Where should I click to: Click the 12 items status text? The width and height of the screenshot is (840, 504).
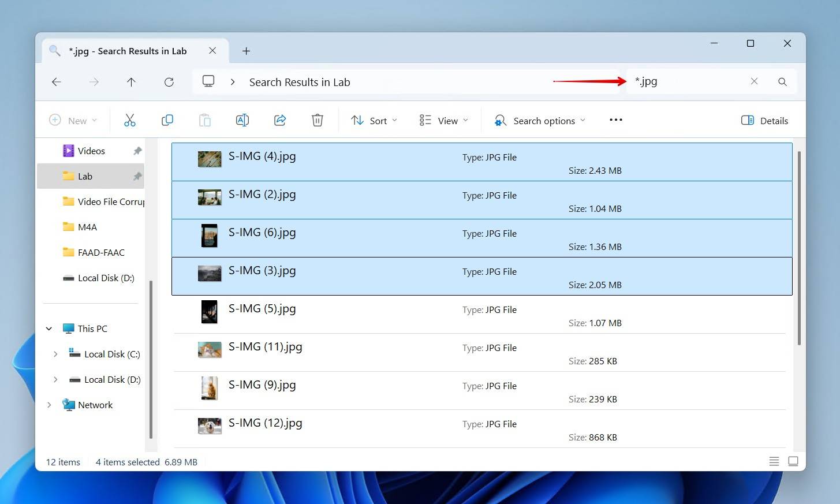point(63,462)
